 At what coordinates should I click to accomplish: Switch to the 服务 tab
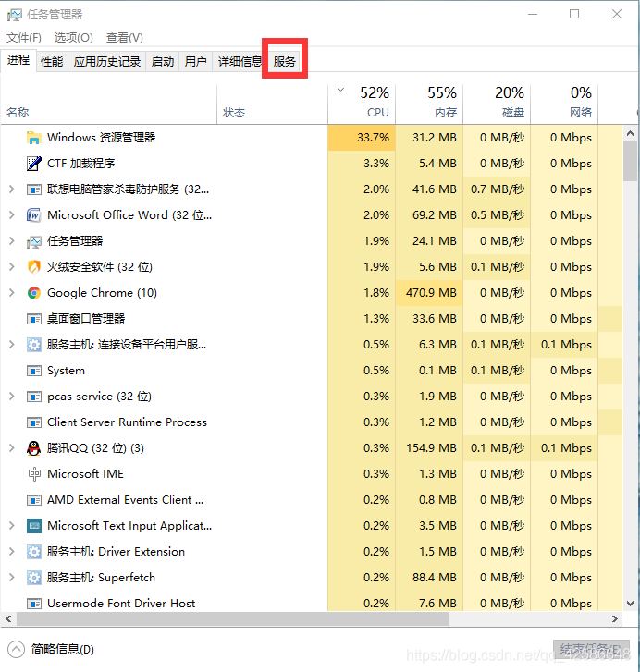click(285, 62)
